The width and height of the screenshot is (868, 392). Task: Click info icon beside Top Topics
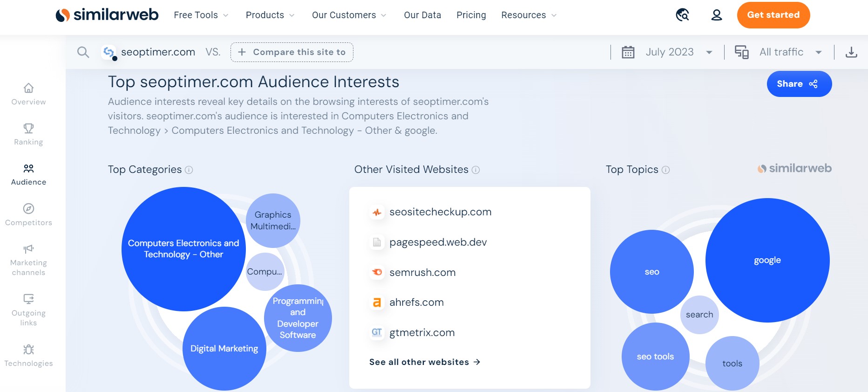click(666, 170)
